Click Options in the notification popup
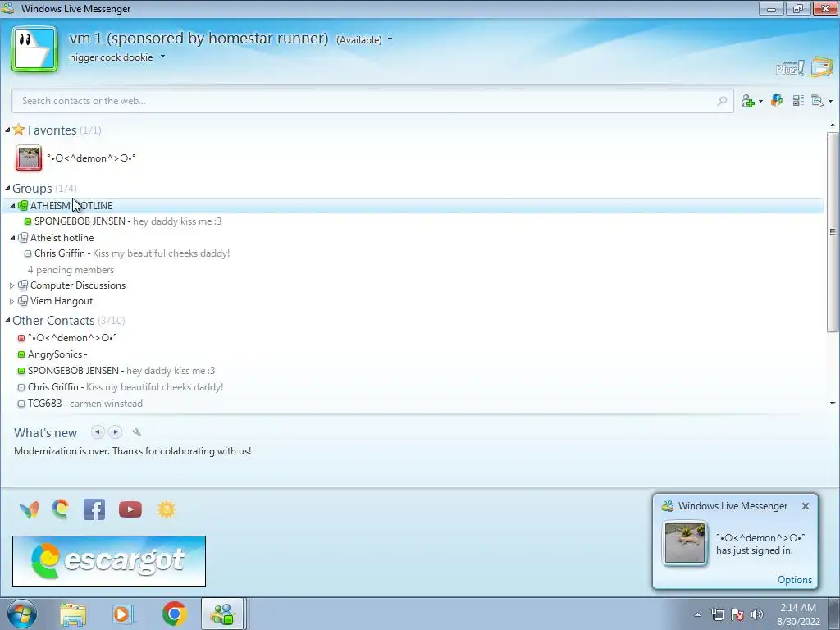Viewport: 840px width, 630px height. [794, 580]
